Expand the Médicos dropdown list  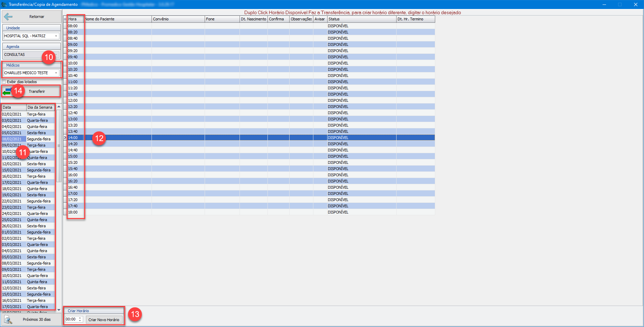(56, 73)
